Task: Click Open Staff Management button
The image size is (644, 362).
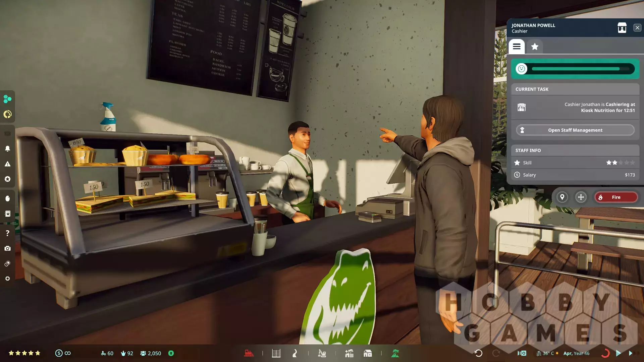Action: click(575, 130)
